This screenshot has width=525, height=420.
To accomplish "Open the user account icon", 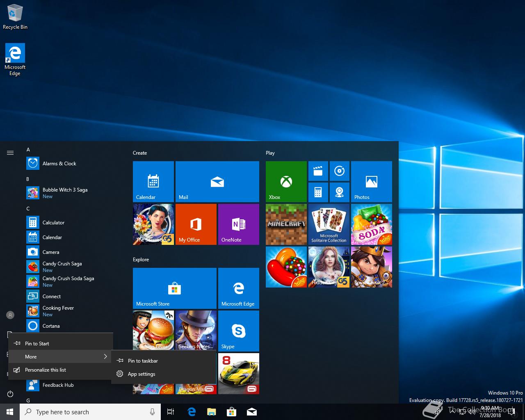I will 10,315.
